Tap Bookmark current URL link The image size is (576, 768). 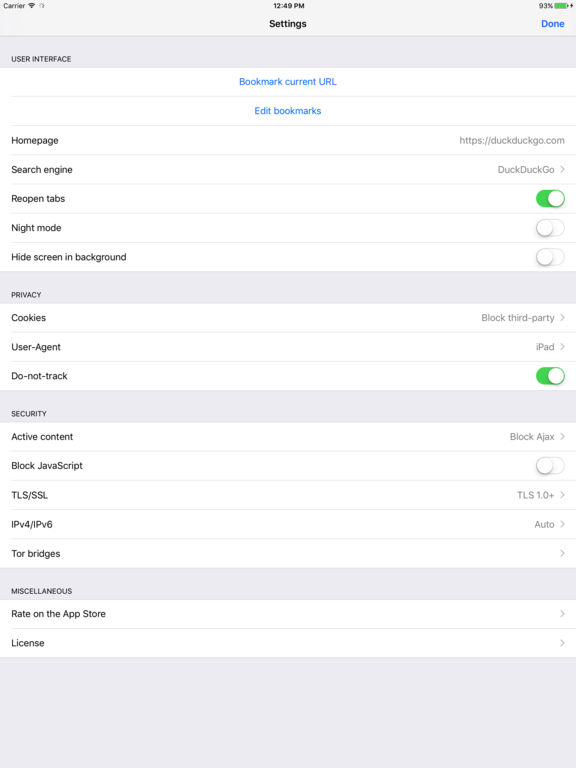(x=288, y=82)
